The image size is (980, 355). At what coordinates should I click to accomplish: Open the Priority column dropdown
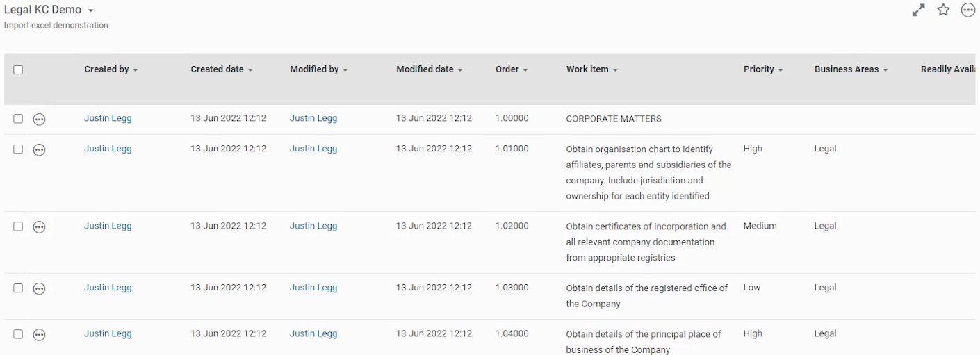781,70
